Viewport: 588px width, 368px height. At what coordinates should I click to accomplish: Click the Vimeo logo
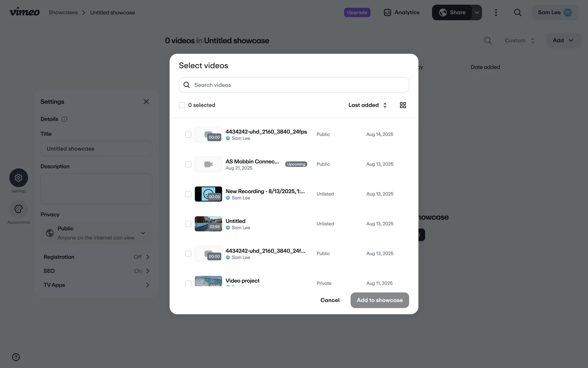point(24,12)
